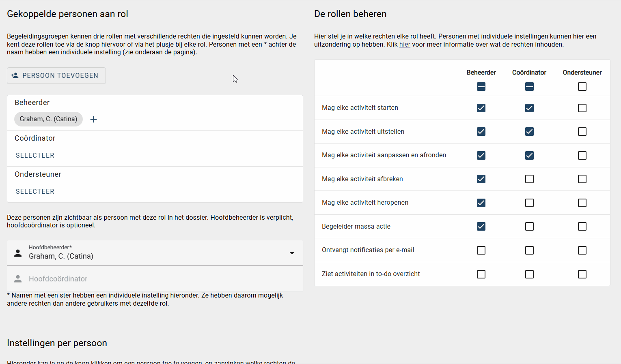Check Coördinator for Begeleider massa actie
Screen dimensions: 621x364
click(x=529, y=227)
